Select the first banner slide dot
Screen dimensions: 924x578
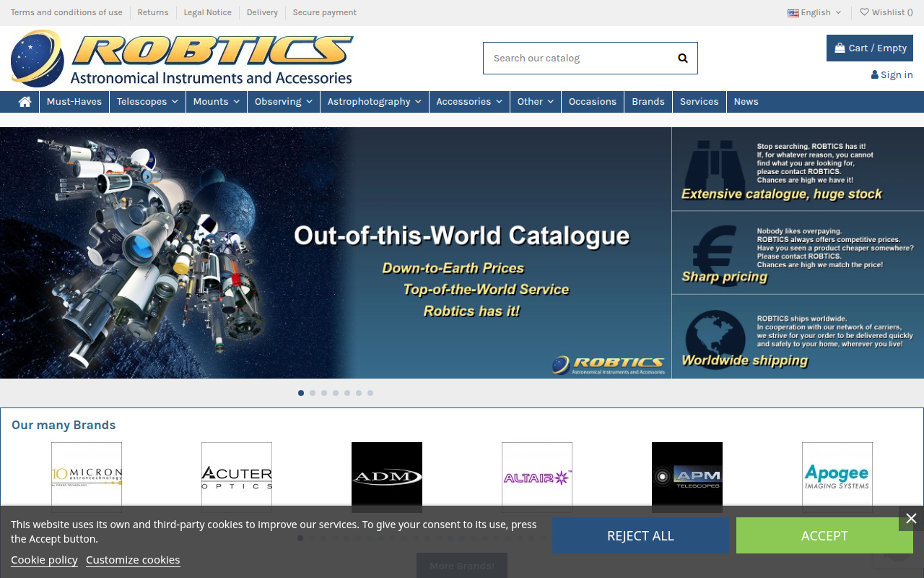pos(301,393)
